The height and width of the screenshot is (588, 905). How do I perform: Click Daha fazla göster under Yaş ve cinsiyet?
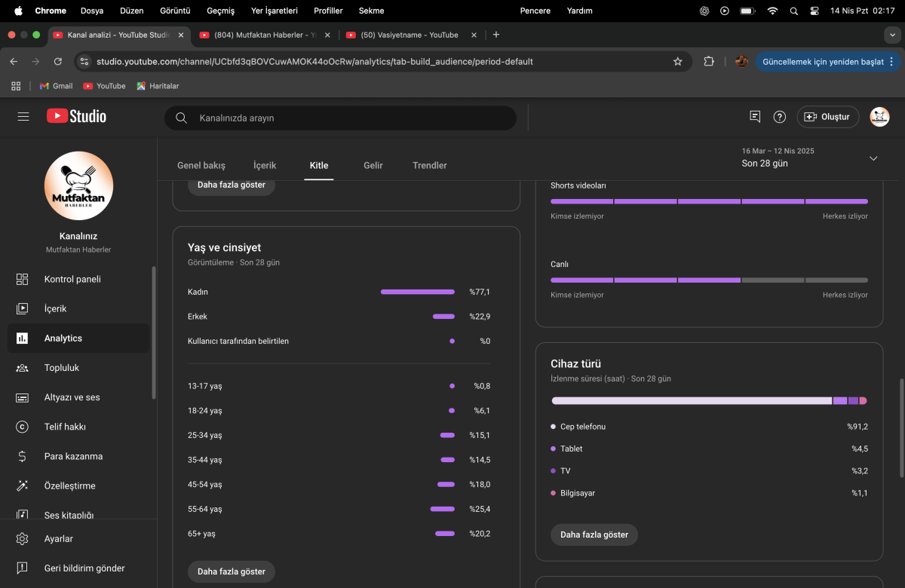coord(232,571)
